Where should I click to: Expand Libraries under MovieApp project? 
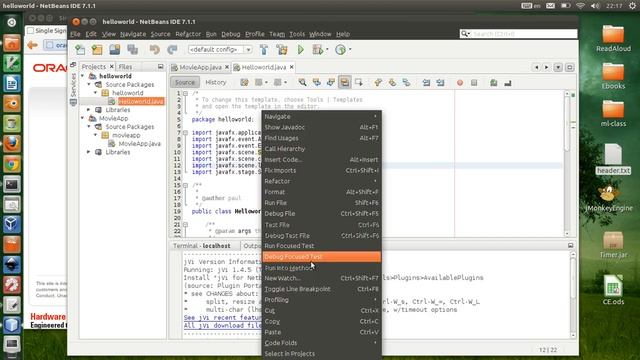click(89, 152)
